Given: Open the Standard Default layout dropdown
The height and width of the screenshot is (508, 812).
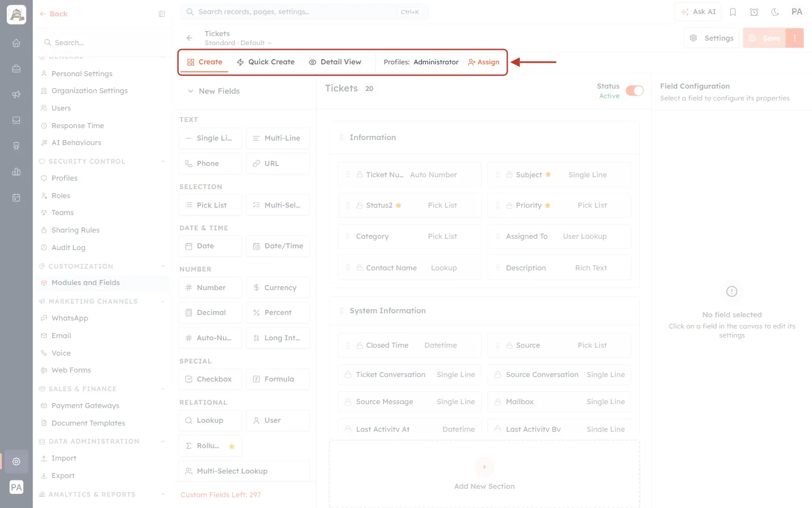Looking at the screenshot, I should coord(238,43).
